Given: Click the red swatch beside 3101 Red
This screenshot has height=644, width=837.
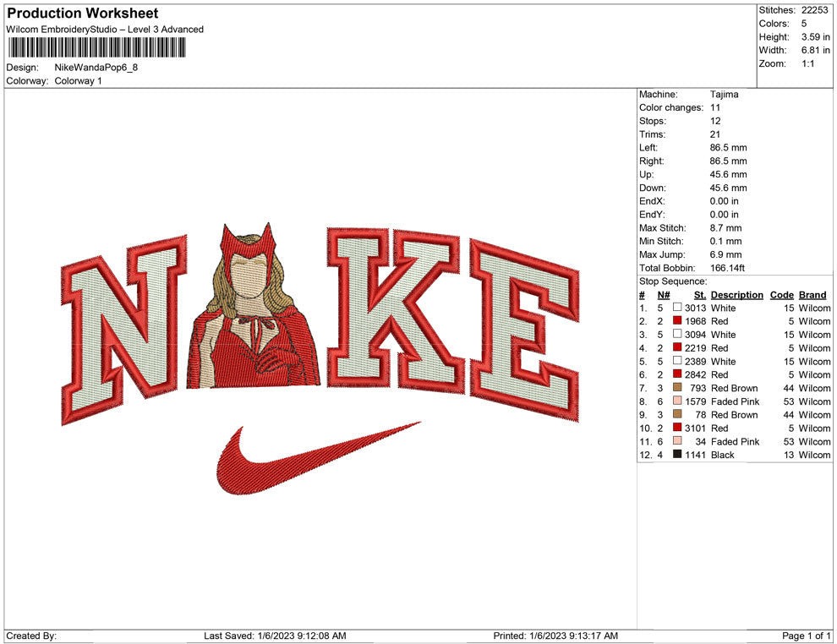Looking at the screenshot, I should pos(677,428).
